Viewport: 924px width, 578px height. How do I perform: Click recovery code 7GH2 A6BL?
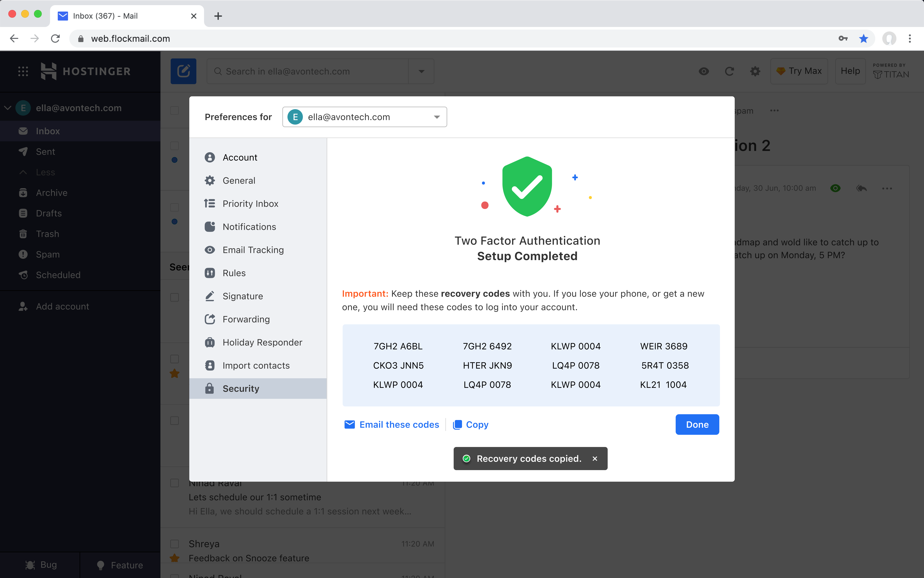click(398, 346)
